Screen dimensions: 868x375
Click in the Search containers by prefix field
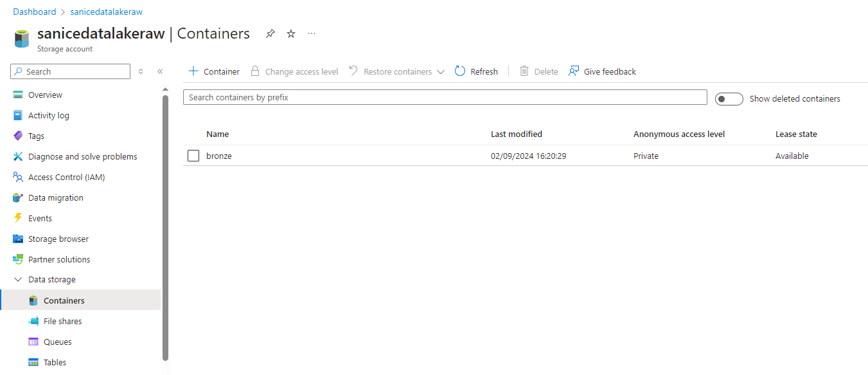445,97
